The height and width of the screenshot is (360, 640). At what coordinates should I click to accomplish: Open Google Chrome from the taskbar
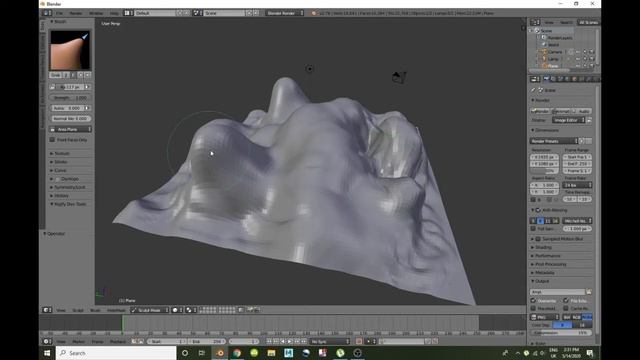tap(237, 353)
